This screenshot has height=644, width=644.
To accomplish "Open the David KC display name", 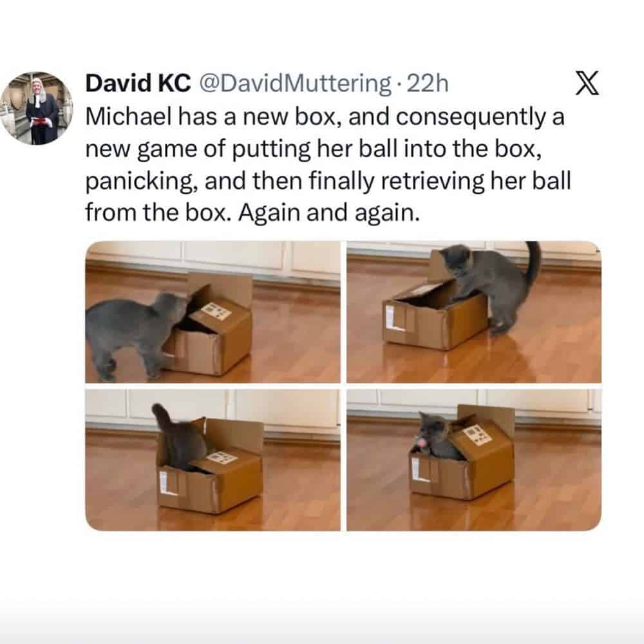I will [x=138, y=83].
